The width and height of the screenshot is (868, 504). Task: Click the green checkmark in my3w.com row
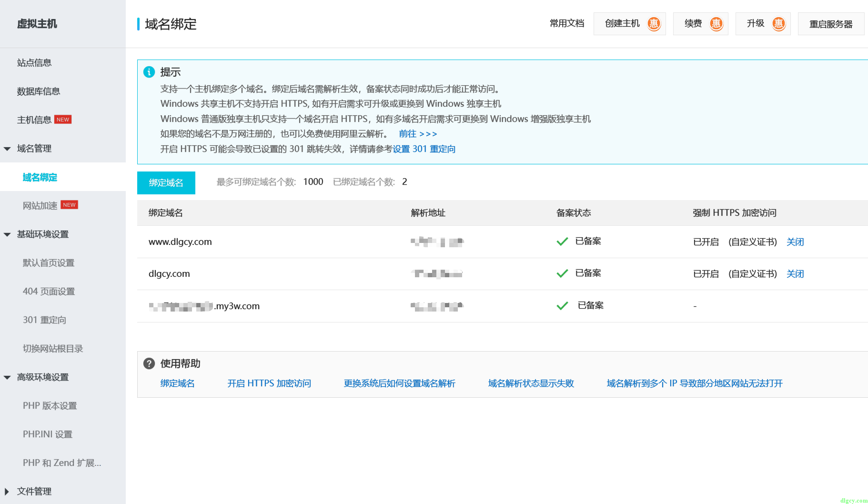[x=562, y=306]
